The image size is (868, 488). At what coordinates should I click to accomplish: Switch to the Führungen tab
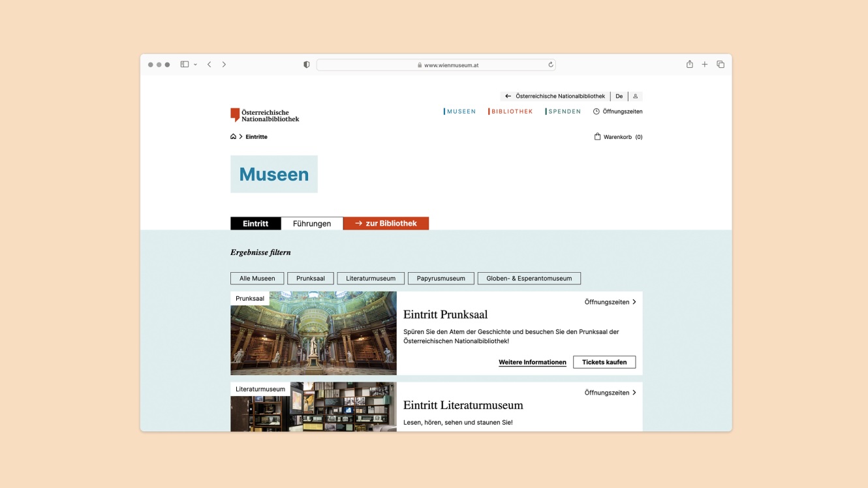(312, 224)
